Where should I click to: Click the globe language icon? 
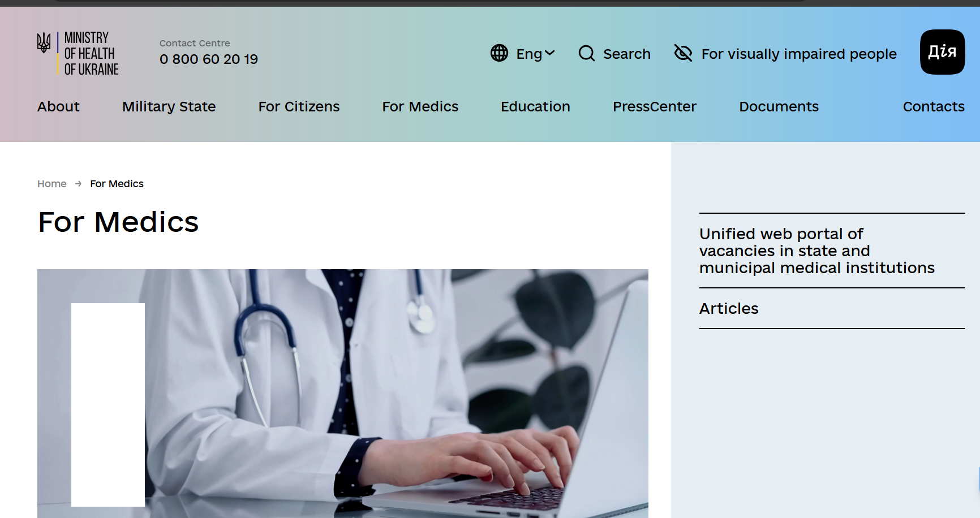pyautogui.click(x=499, y=53)
